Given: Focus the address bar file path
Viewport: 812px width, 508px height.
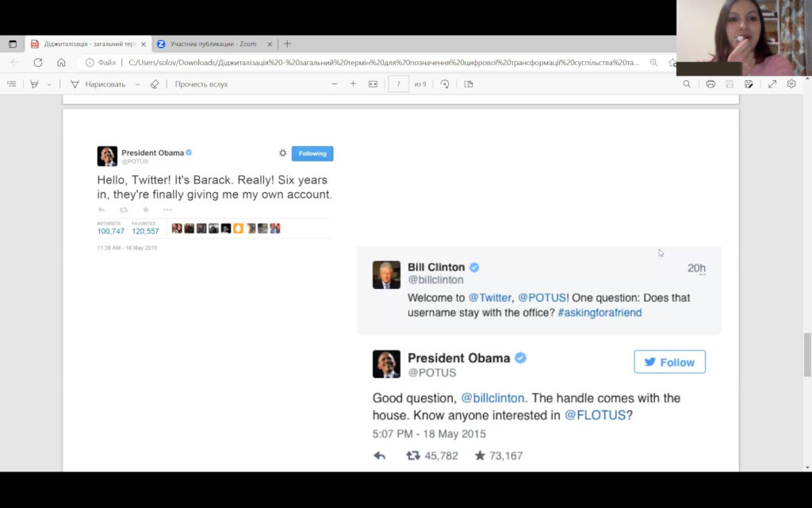Looking at the screenshot, I should tap(383, 63).
